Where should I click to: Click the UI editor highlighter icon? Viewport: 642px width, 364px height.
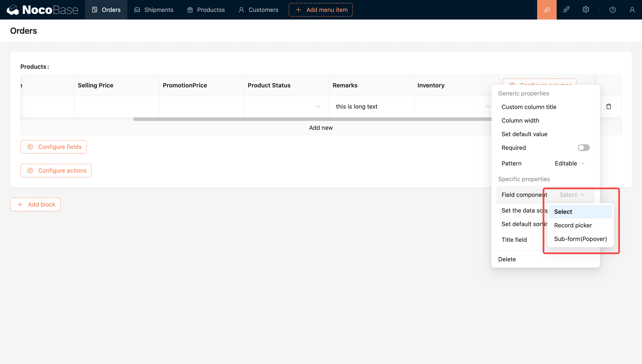point(547,10)
